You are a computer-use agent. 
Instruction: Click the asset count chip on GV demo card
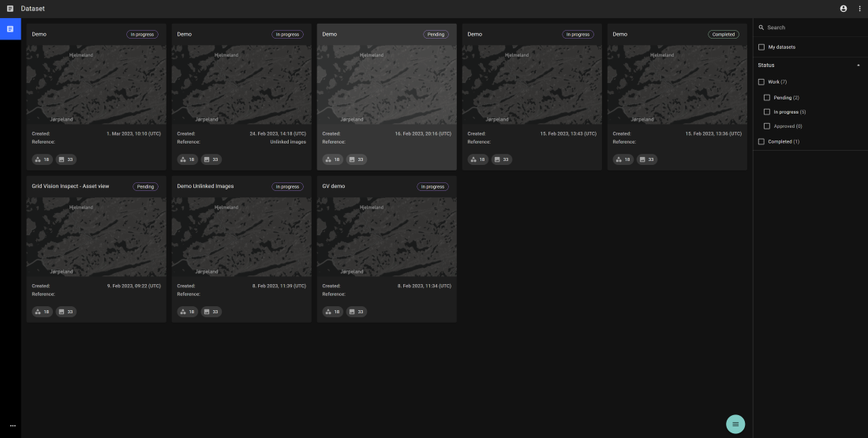point(331,312)
